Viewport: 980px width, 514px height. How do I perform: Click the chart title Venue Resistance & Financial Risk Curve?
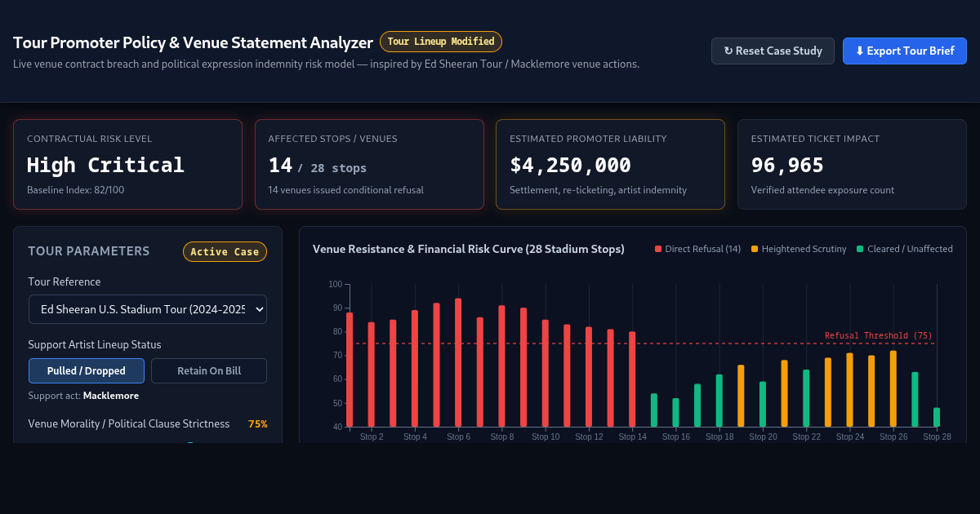[469, 249]
